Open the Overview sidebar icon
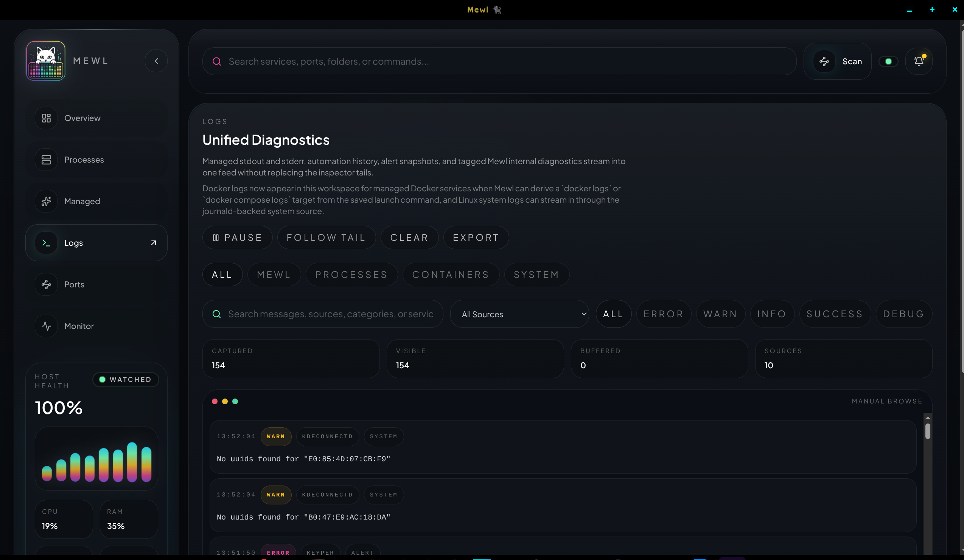 pos(46,118)
